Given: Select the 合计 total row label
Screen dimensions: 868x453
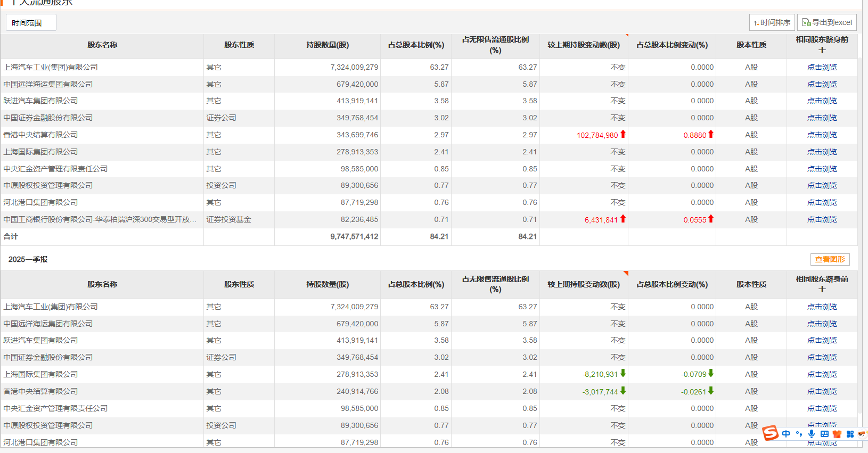Looking at the screenshot, I should point(11,236).
